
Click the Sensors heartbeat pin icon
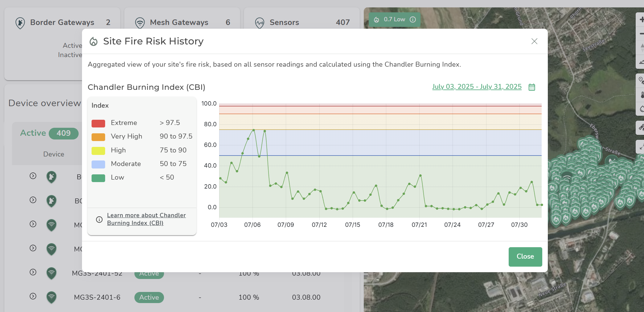coord(260,23)
